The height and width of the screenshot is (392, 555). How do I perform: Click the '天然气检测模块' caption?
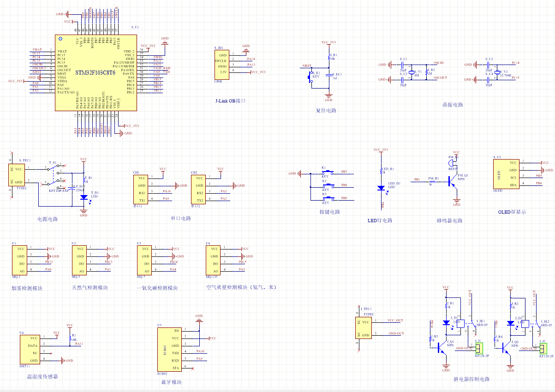pos(90,288)
